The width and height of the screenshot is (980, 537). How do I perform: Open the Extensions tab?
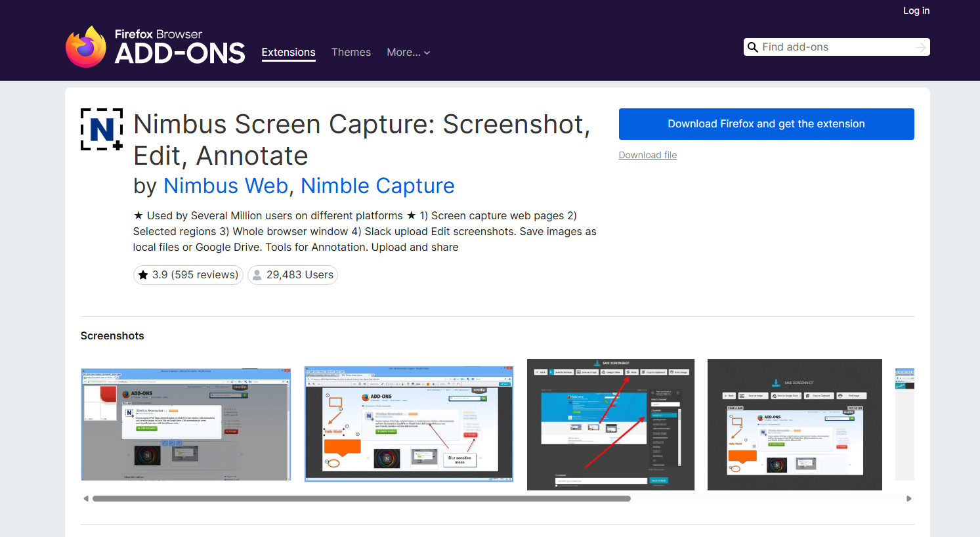(x=288, y=53)
